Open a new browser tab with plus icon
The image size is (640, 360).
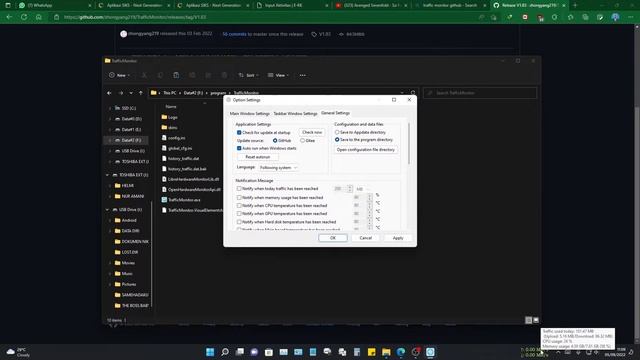click(575, 5)
